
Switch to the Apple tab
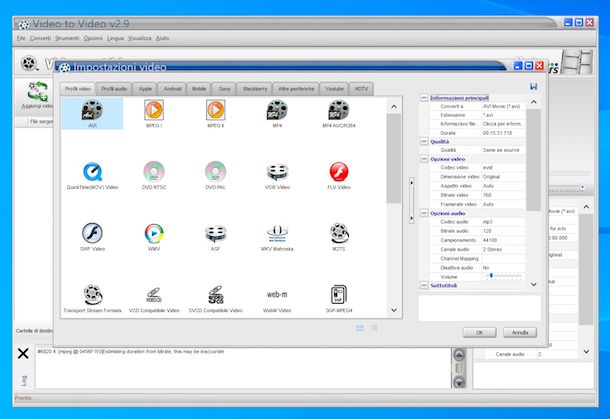145,89
